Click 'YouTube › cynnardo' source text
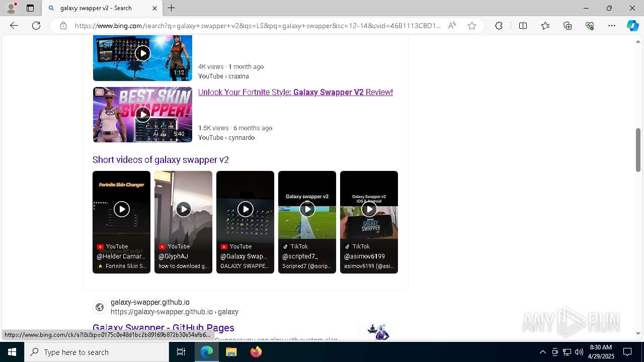 [x=226, y=137]
